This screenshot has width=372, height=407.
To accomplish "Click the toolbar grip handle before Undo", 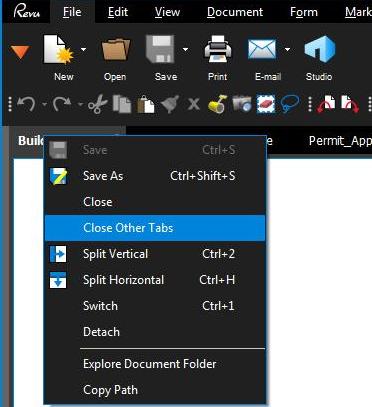I will coord(10,104).
